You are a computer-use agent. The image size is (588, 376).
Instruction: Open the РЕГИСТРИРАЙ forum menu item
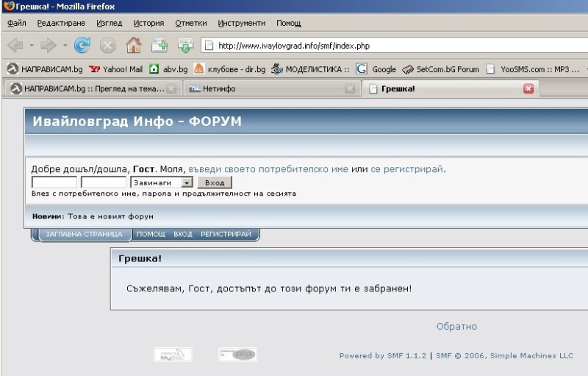pyautogui.click(x=226, y=234)
